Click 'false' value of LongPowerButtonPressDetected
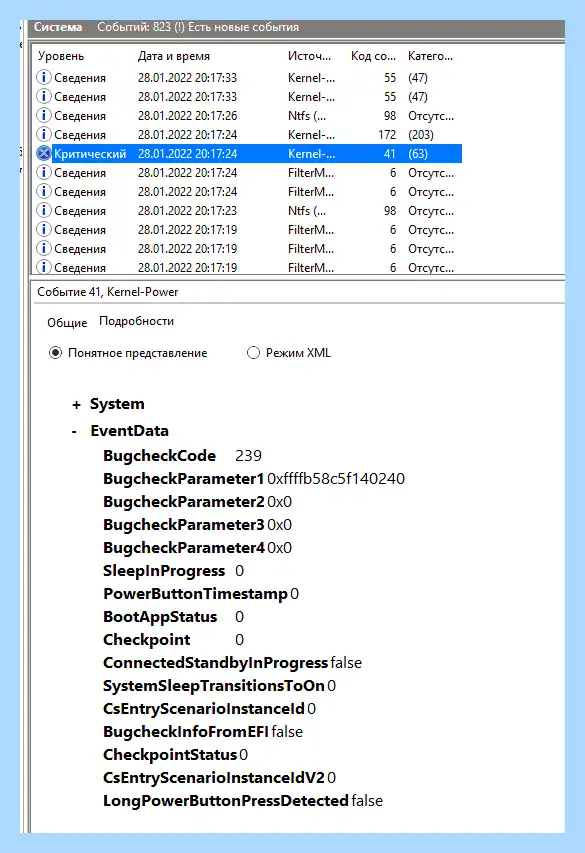This screenshot has width=585, height=853. [x=367, y=801]
